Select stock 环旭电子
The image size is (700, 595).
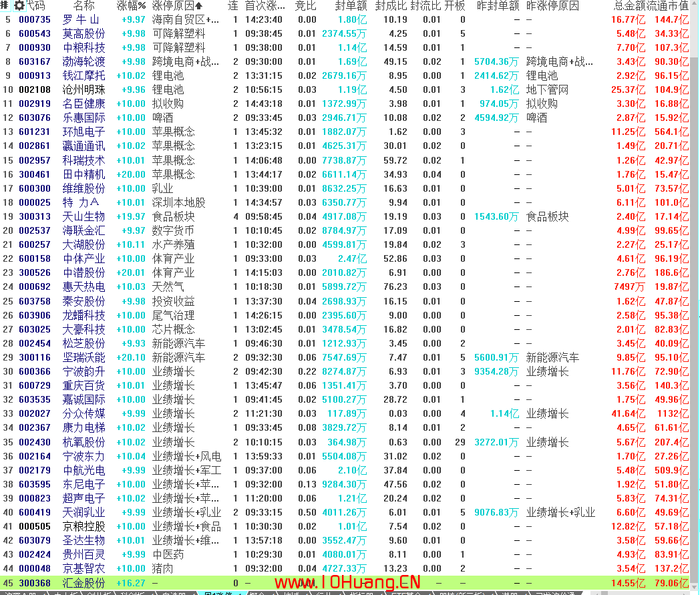point(84,132)
